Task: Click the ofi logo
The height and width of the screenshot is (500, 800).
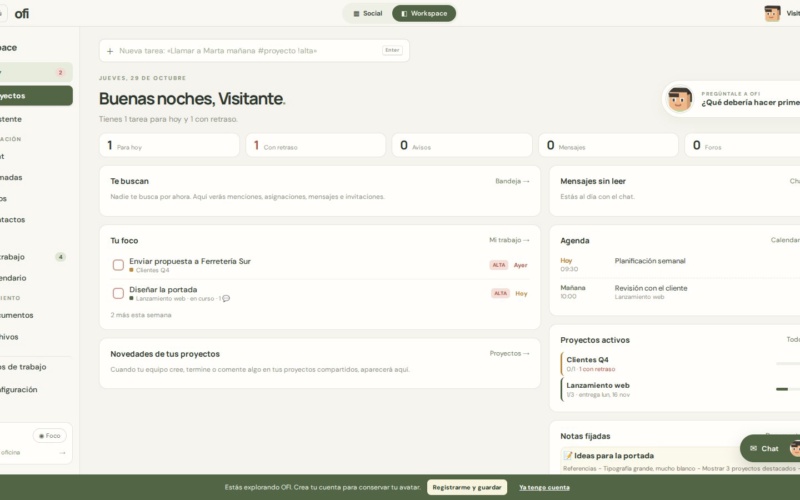Action: pos(21,14)
